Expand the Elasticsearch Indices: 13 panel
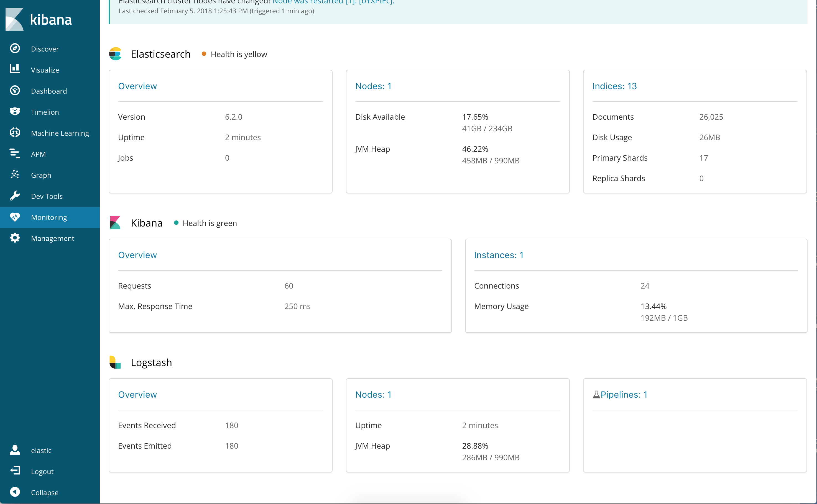The width and height of the screenshot is (817, 504). (x=614, y=86)
